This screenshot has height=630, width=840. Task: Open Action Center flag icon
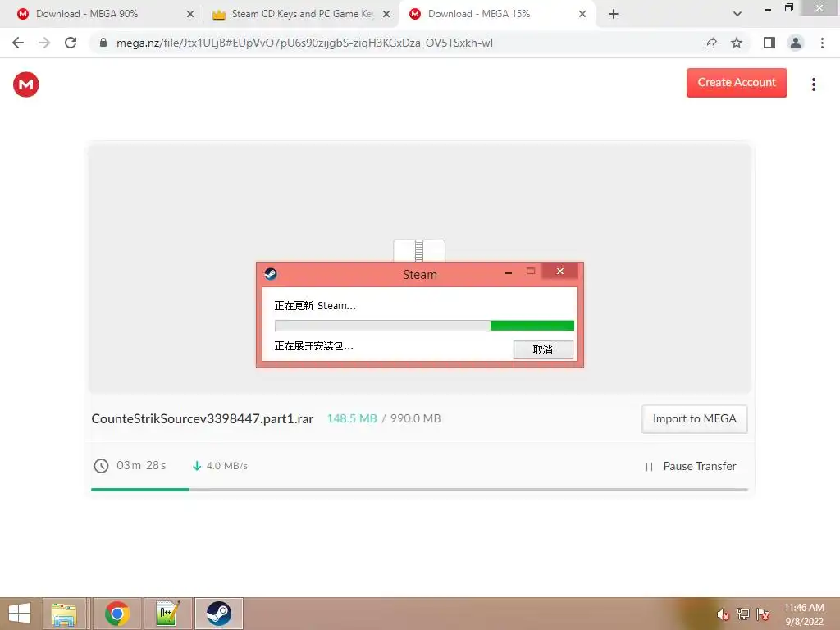[x=762, y=614]
